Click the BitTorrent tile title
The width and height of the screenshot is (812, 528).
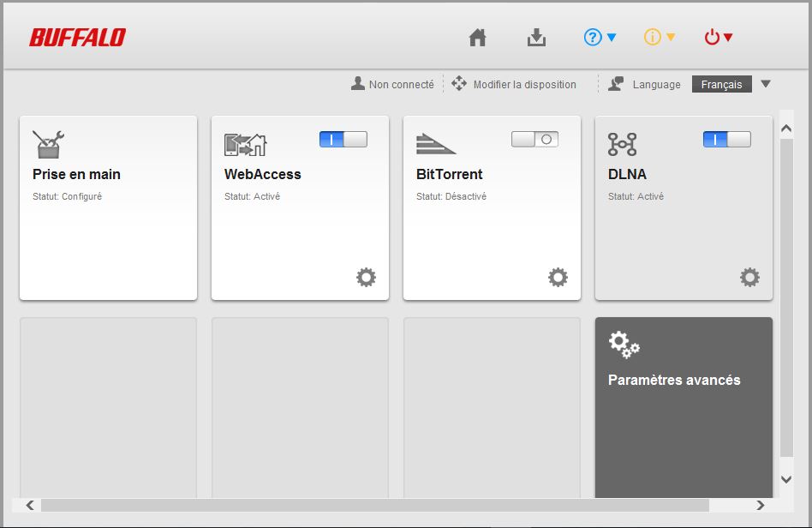449,174
